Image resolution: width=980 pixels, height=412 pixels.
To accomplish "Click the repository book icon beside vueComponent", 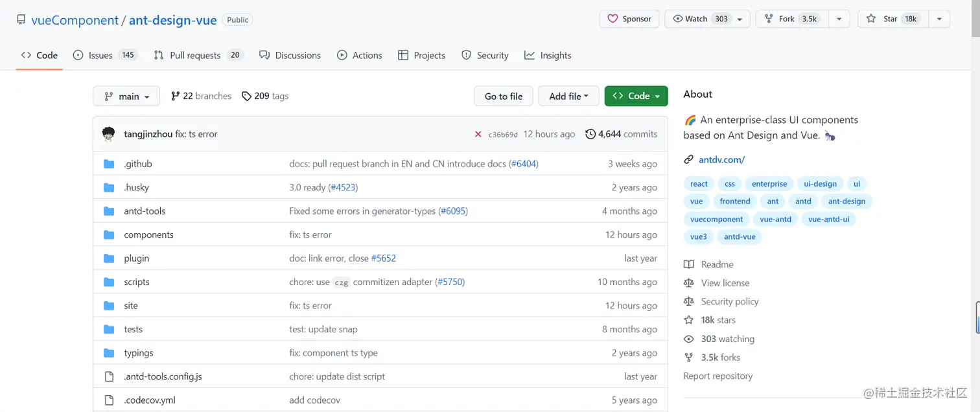I will (x=21, y=20).
